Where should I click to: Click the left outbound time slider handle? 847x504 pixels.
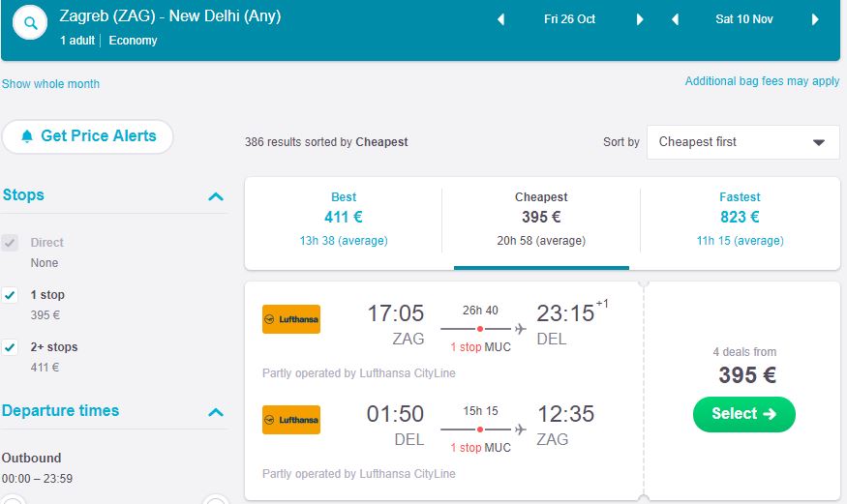pyautogui.click(x=14, y=499)
